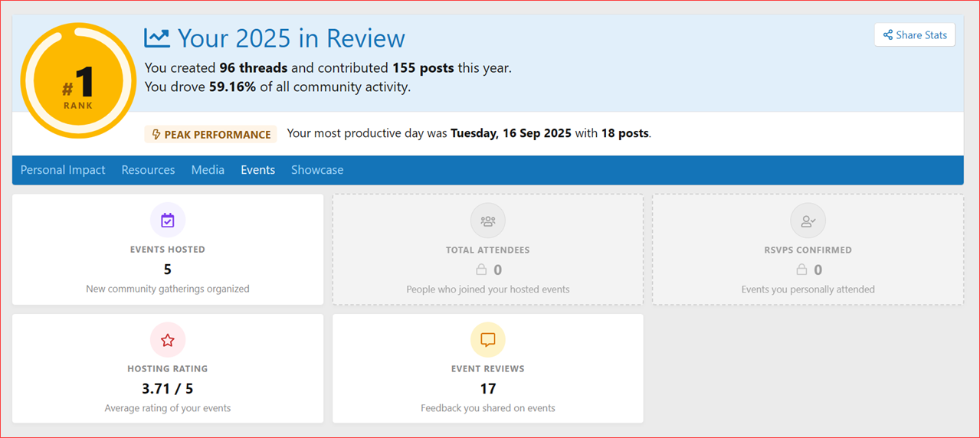Select the Media tab
This screenshot has height=438, width=980.
[x=208, y=170]
